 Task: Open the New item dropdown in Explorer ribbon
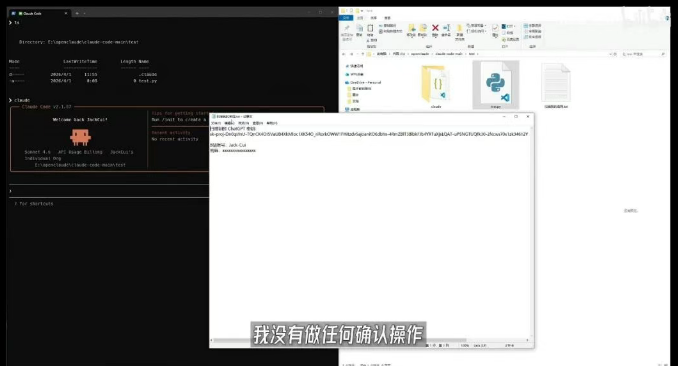(477, 26)
